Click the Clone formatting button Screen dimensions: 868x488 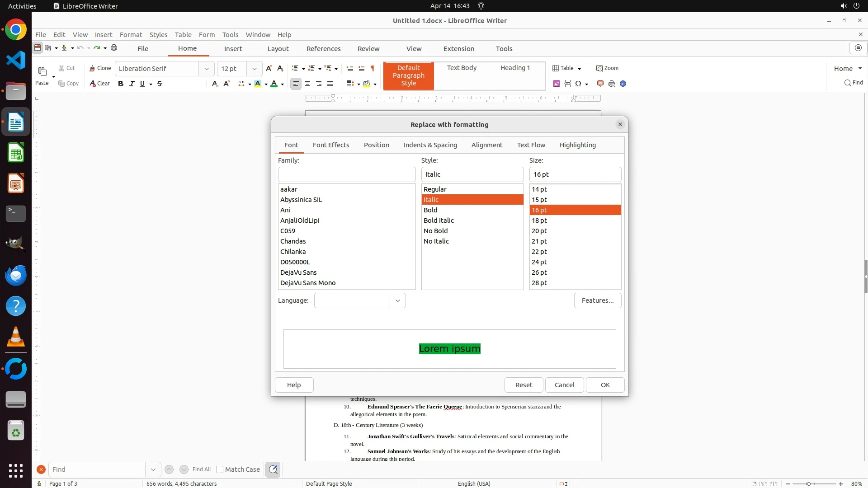coord(100,68)
